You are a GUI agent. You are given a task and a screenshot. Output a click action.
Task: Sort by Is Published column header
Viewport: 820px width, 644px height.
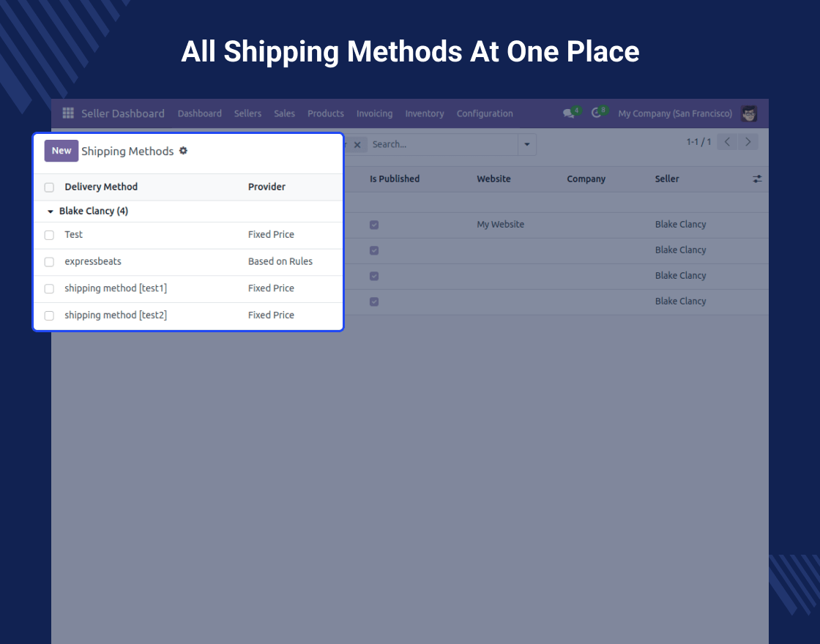[395, 179]
